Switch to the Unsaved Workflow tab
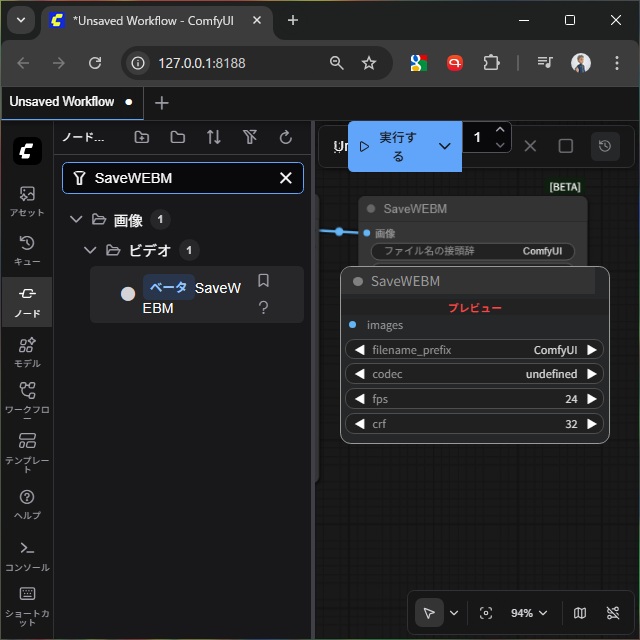Viewport: 640px width, 640px height. point(62,102)
